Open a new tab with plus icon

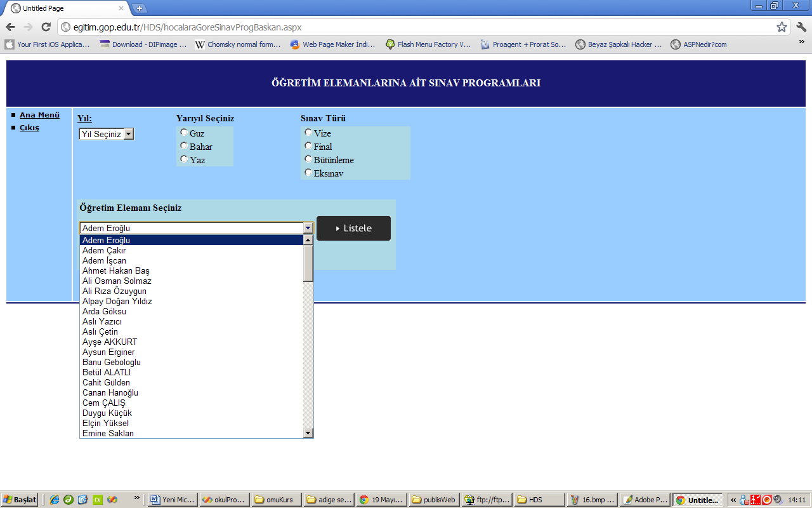139,8
